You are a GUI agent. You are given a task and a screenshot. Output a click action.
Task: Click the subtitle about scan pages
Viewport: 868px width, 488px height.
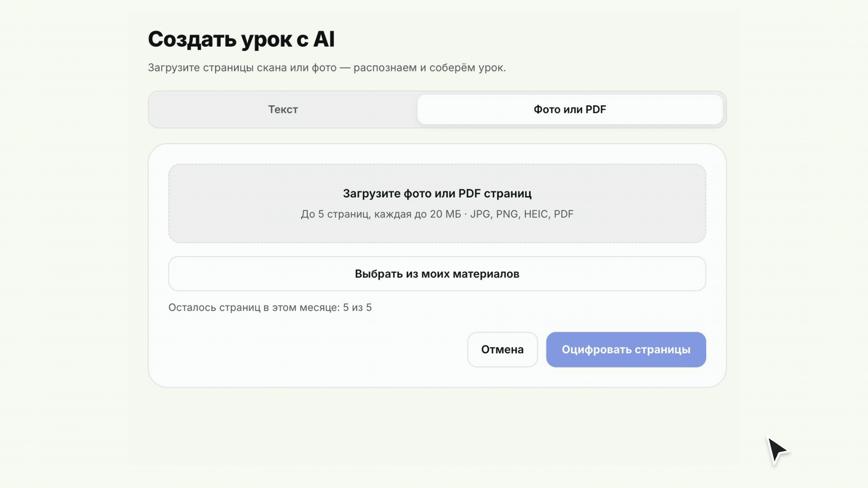327,68
